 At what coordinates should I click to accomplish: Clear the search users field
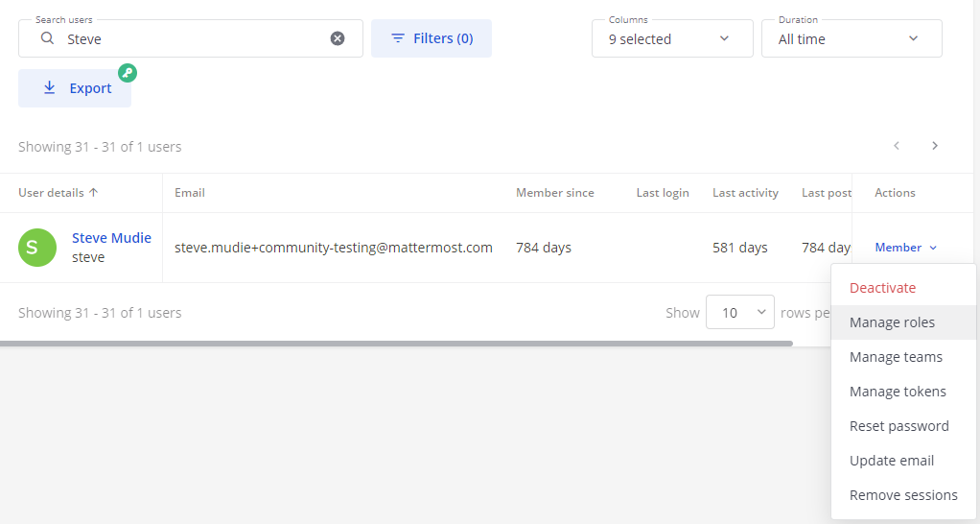click(x=338, y=38)
